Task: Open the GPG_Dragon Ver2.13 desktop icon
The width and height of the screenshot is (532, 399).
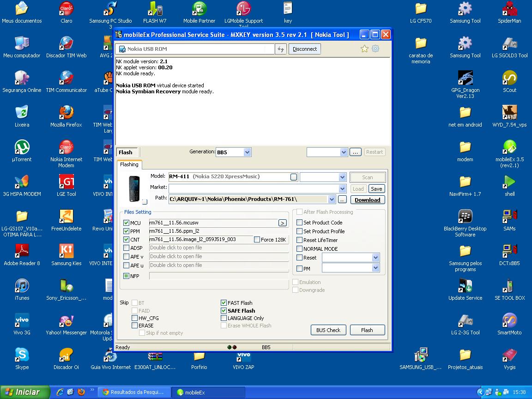Action: click(465, 84)
